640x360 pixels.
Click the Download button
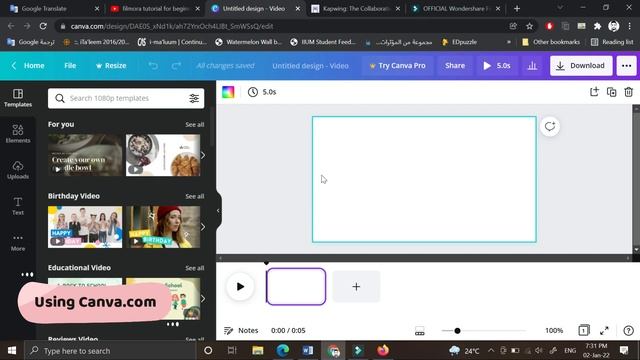[581, 66]
